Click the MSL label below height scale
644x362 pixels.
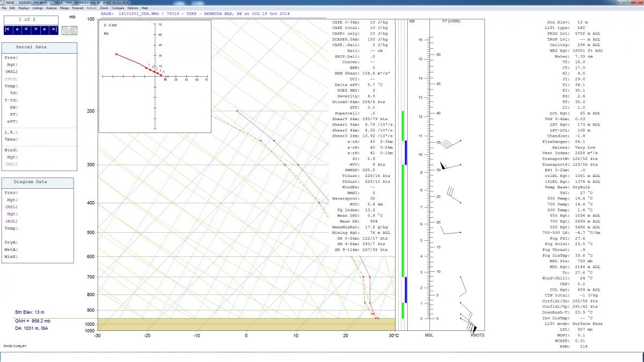coord(429,335)
